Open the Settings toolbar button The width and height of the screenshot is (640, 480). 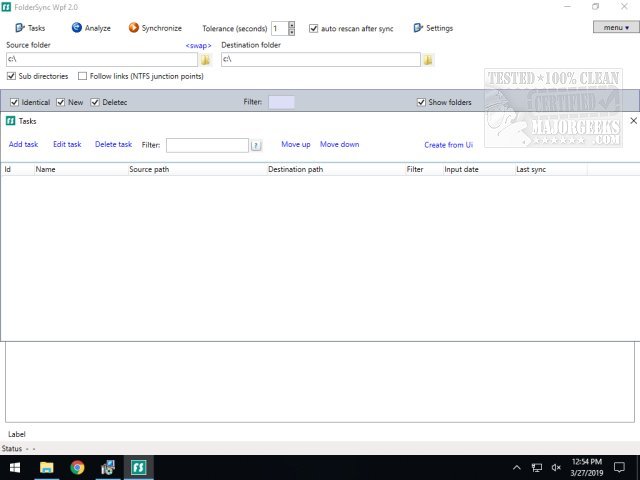(x=433, y=28)
